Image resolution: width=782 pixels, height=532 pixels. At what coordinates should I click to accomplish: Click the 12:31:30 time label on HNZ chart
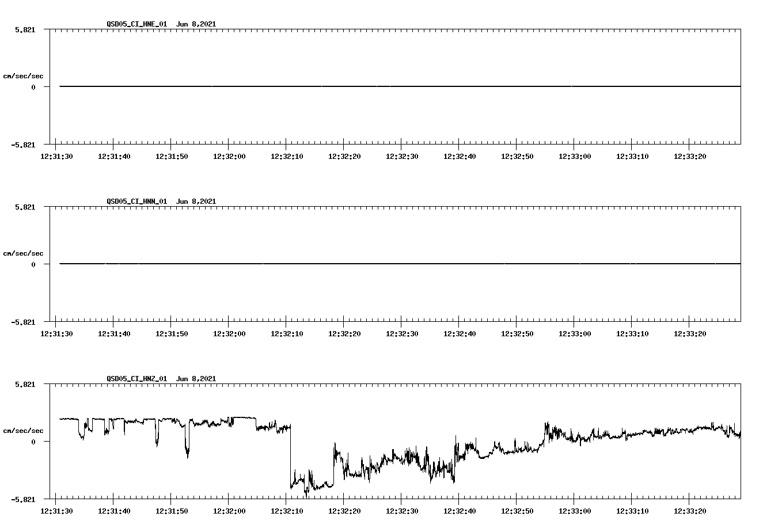(56, 511)
